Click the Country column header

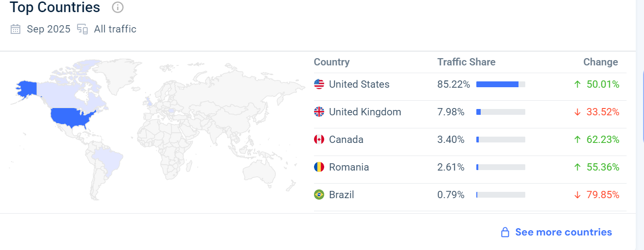click(x=331, y=62)
